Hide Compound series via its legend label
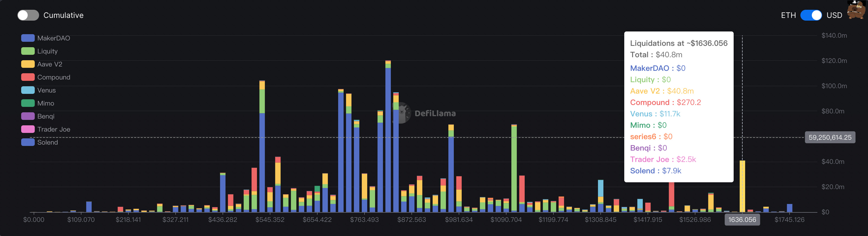Screen dimensions: 868x236 click(54, 77)
